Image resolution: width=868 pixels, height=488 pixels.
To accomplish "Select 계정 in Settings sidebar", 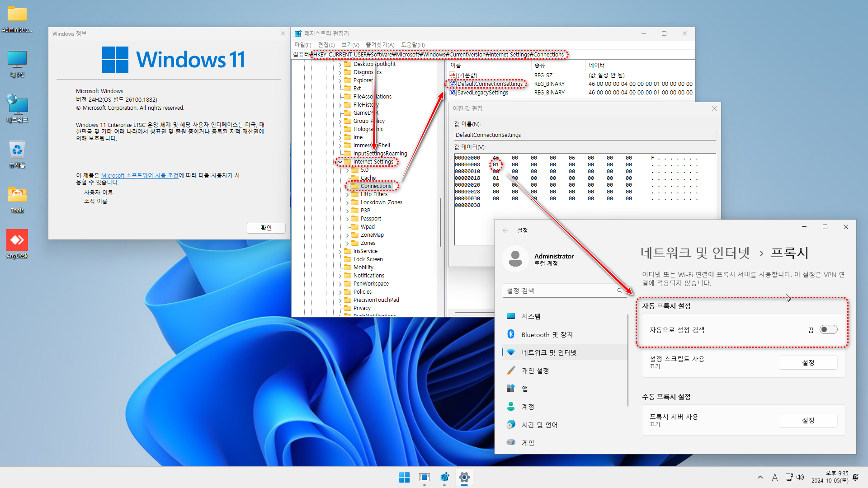I will click(565, 407).
